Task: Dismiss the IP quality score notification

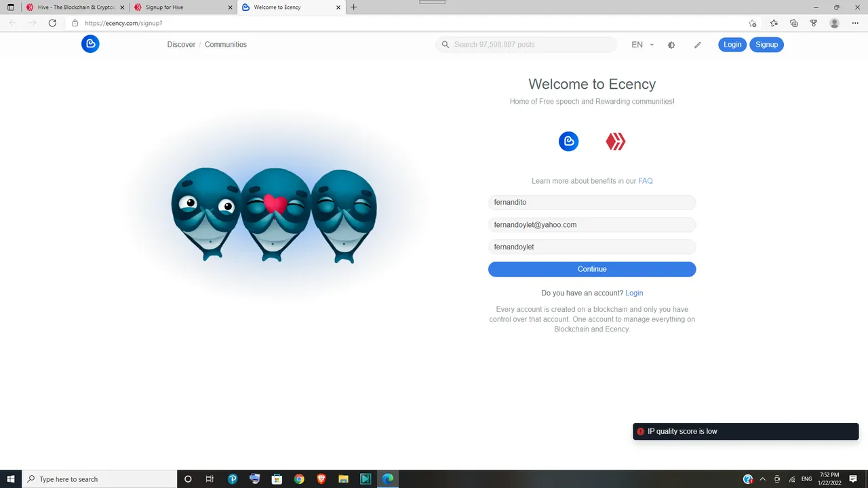Action: (x=746, y=431)
